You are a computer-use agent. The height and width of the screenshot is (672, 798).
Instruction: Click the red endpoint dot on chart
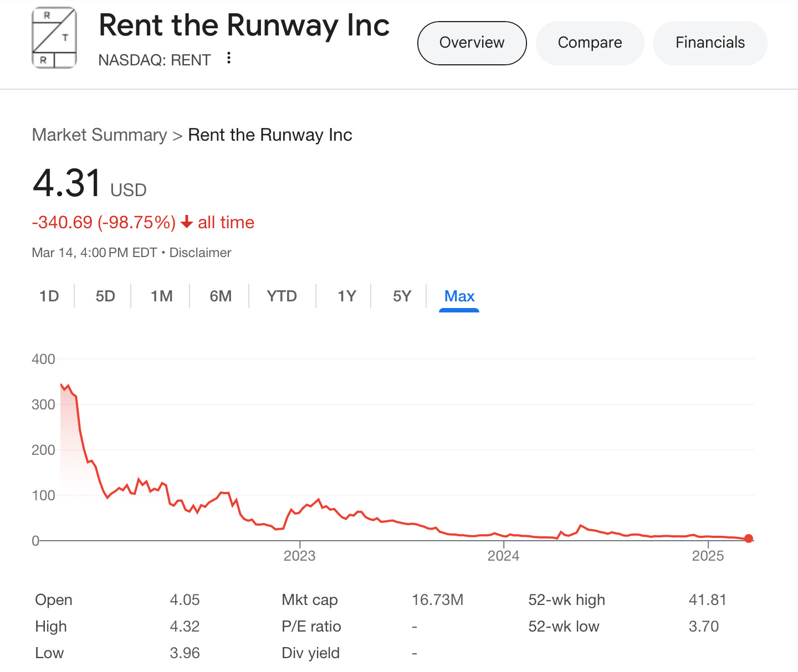(x=749, y=538)
